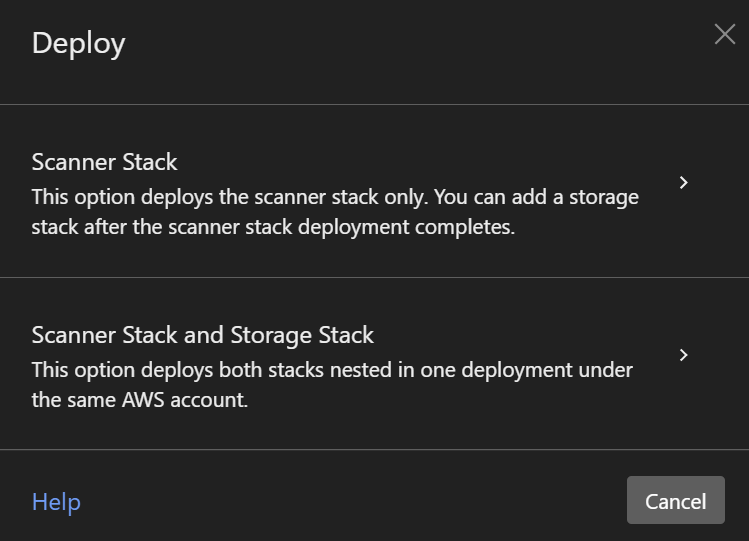Click the Deploy dialog heading
The height and width of the screenshot is (541, 749).
coord(79,44)
